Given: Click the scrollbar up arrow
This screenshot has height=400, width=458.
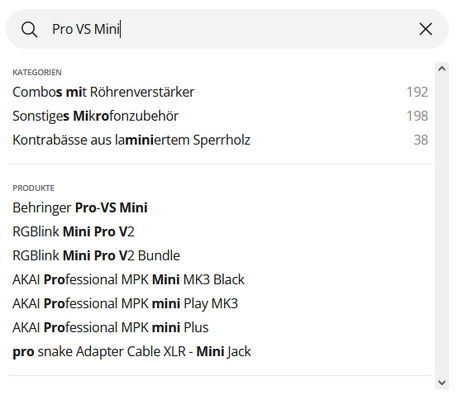Looking at the screenshot, I should 442,69.
